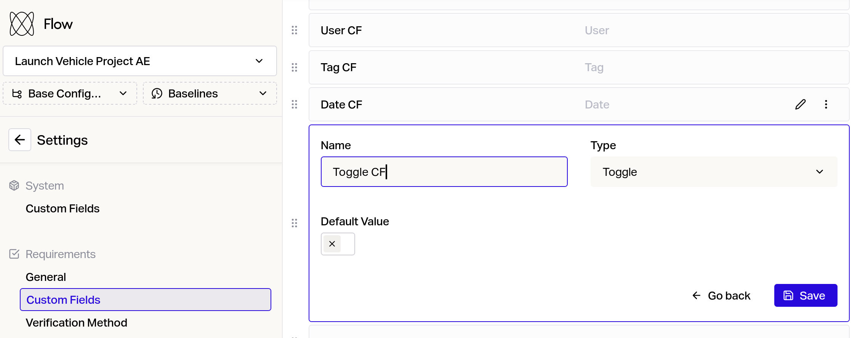Click the Default Value label

click(355, 222)
